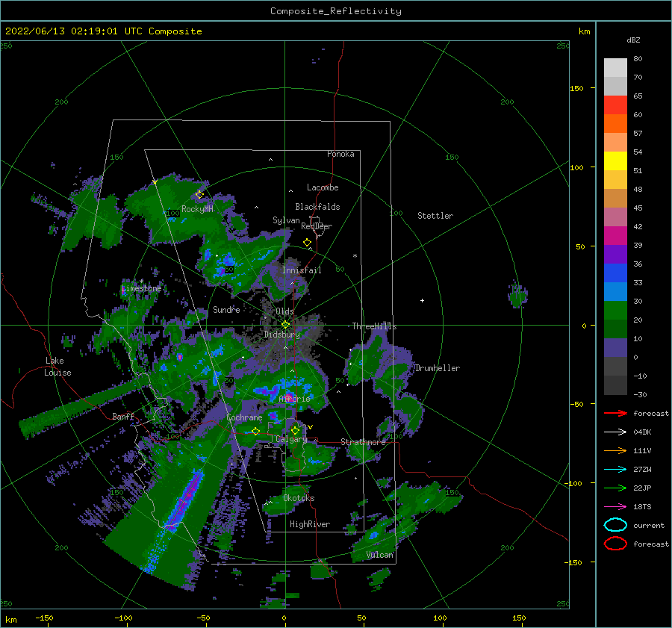Click the HighRiver city label
The image size is (672, 628).
(x=310, y=524)
